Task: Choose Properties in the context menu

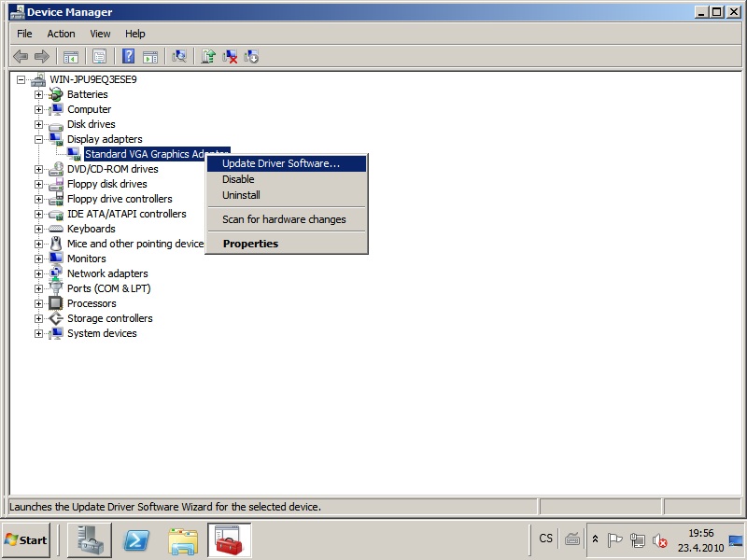Action: click(x=250, y=244)
